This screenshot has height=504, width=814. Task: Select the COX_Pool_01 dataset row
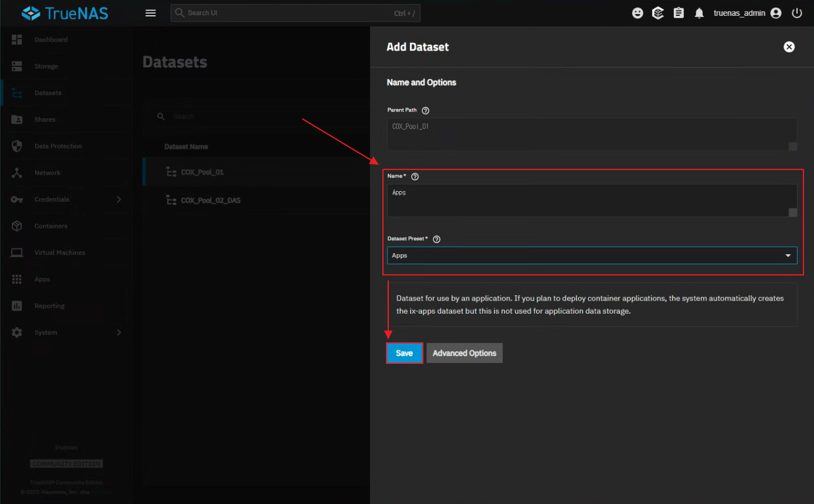point(256,172)
